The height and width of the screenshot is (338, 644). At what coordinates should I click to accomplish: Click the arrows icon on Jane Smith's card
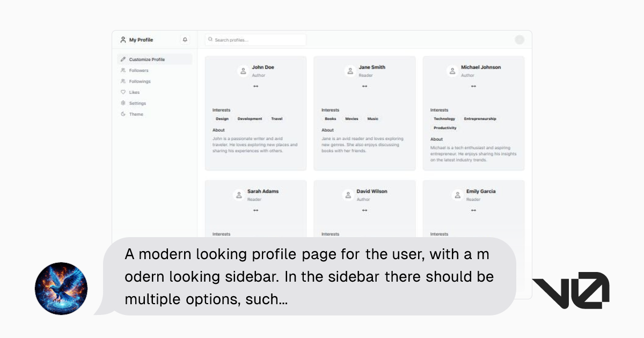[x=364, y=87]
